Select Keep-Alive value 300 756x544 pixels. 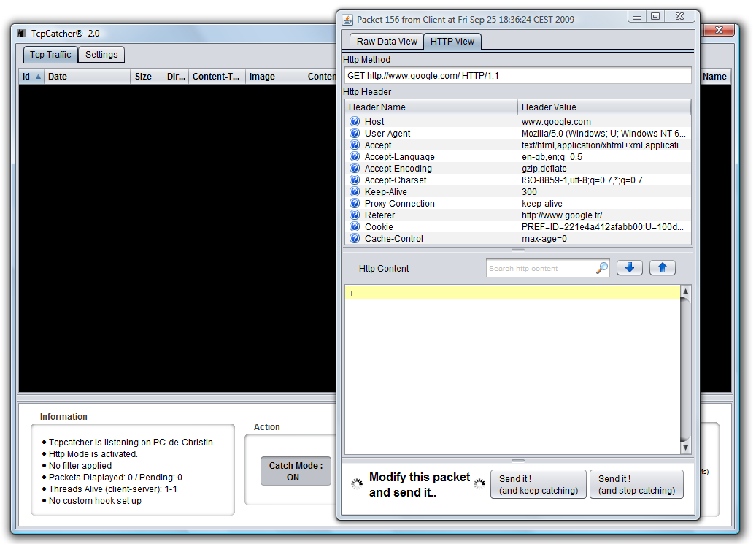coord(604,191)
